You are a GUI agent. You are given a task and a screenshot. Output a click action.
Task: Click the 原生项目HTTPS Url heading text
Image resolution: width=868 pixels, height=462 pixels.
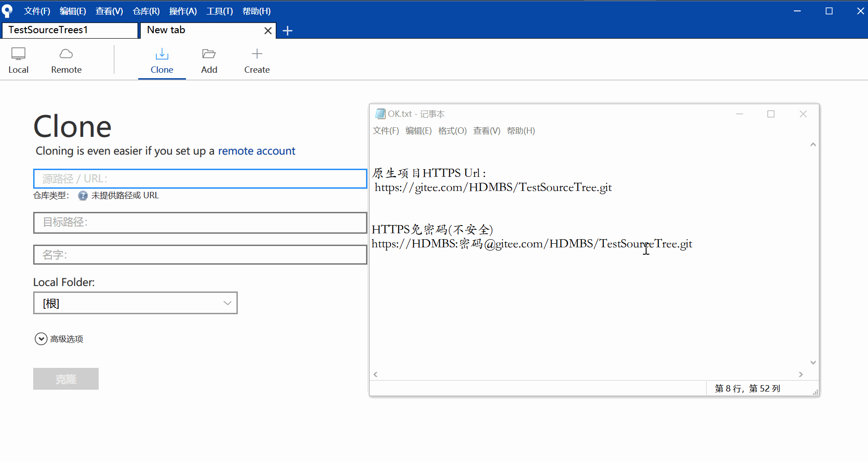coord(429,173)
